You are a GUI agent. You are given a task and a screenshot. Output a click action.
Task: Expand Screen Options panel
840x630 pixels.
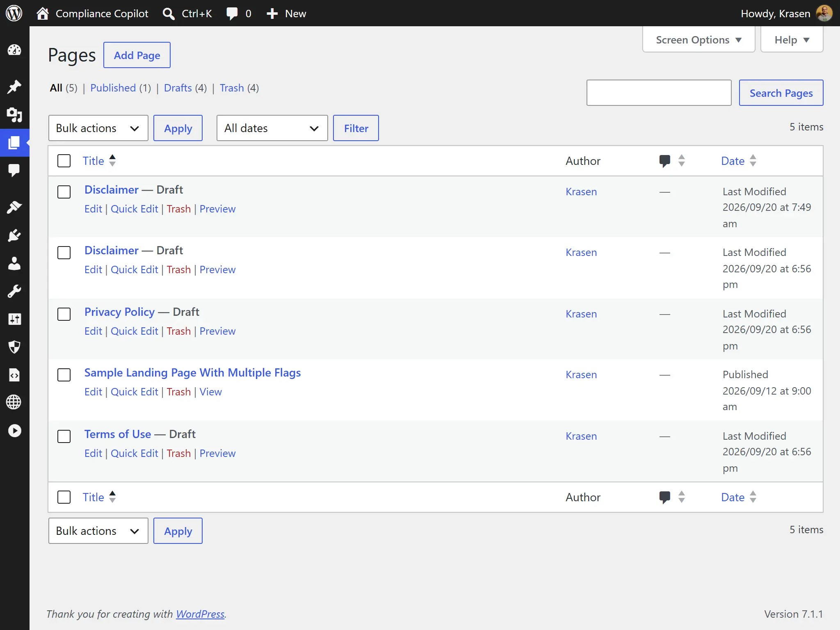click(x=698, y=40)
